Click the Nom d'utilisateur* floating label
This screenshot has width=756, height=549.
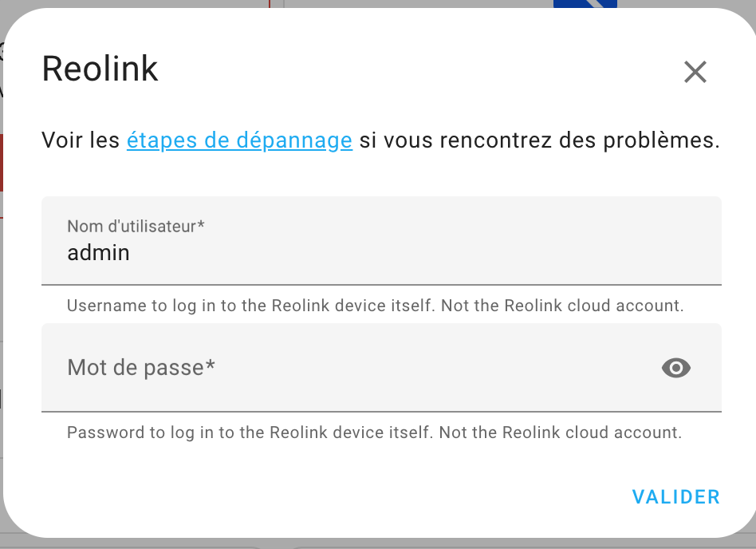[136, 227]
